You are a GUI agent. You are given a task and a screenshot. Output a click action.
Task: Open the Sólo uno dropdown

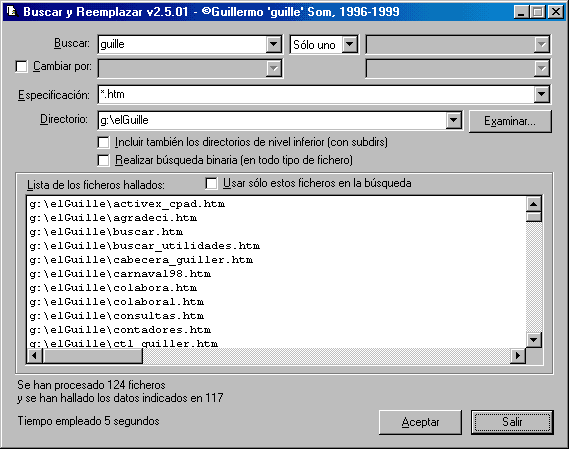(x=350, y=45)
